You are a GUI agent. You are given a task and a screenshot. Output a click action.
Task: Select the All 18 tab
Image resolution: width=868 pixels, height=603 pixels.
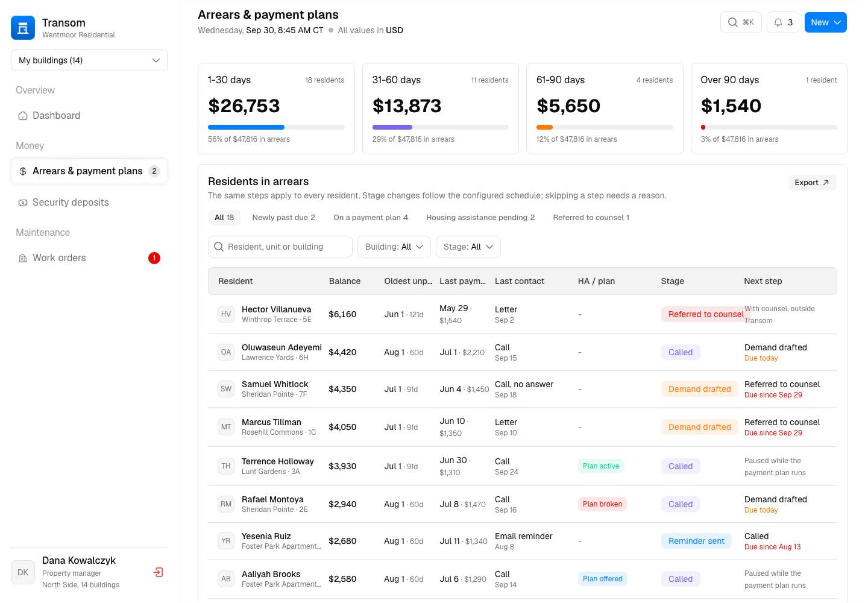224,218
